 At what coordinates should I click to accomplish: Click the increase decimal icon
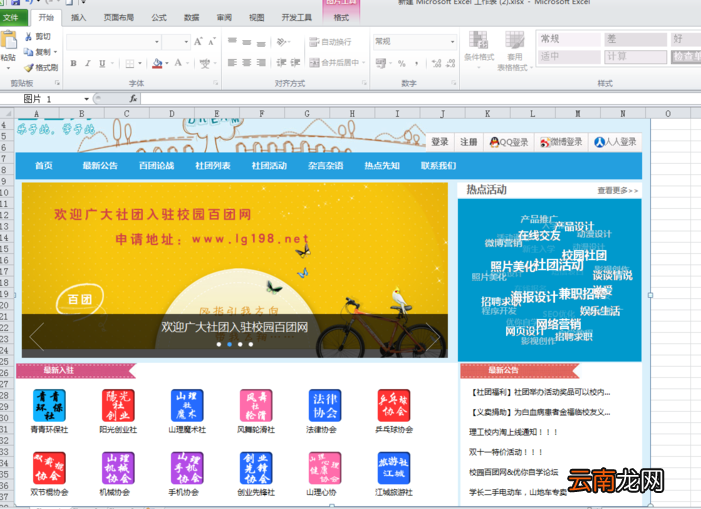tap(436, 63)
